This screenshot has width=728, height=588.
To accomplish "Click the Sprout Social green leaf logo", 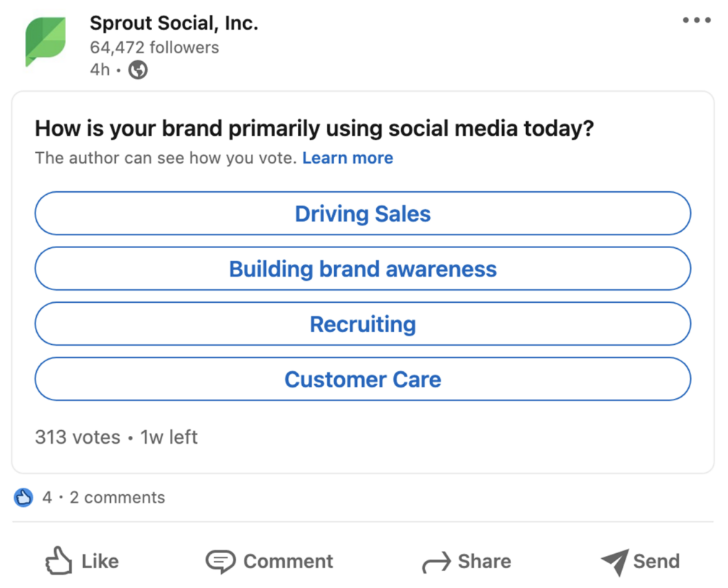I will tap(45, 42).
